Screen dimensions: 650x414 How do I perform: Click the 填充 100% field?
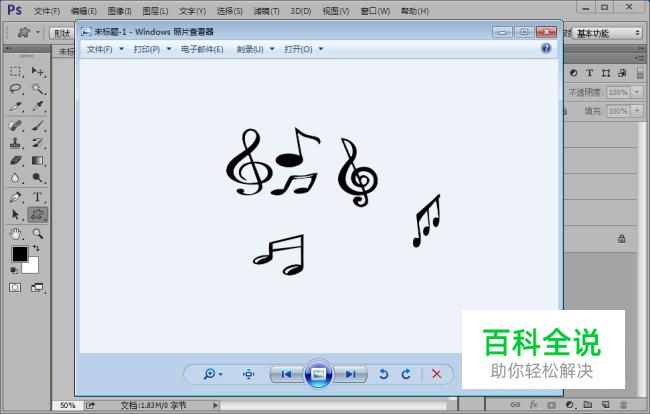click(x=619, y=111)
